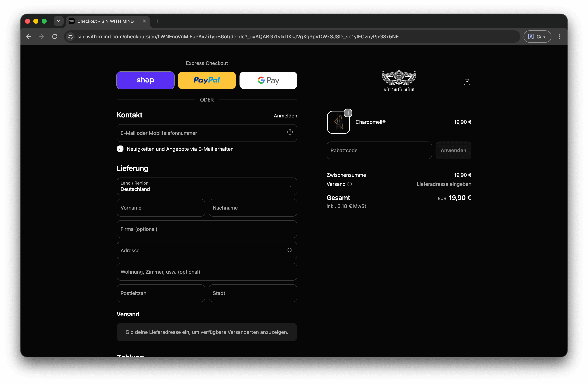This screenshot has width=588, height=384.
Task: Open the Gast profile button
Action: tap(537, 37)
